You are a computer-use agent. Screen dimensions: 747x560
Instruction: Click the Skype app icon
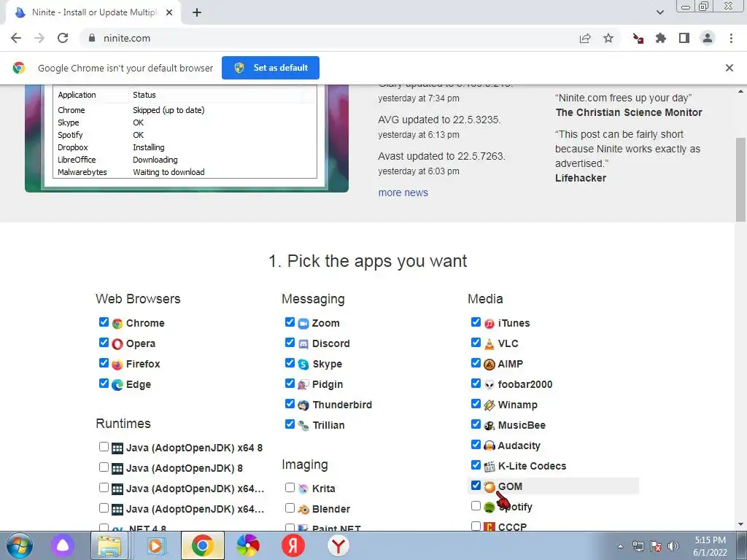[x=303, y=365]
